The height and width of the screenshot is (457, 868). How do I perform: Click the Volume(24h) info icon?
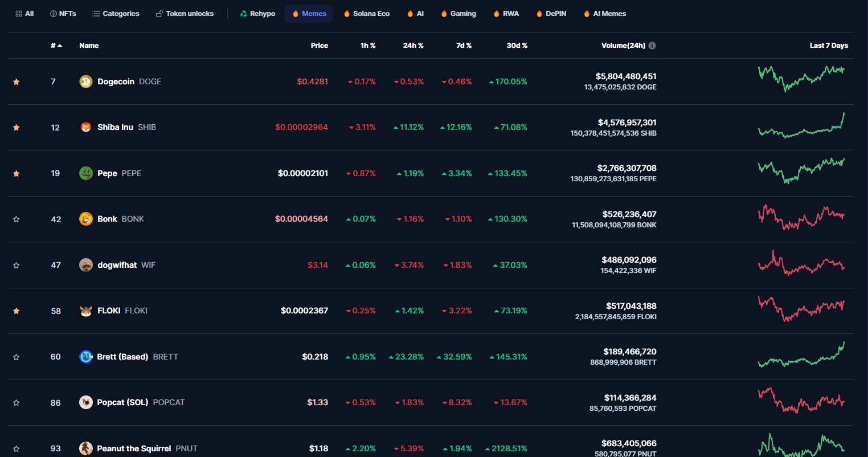652,46
